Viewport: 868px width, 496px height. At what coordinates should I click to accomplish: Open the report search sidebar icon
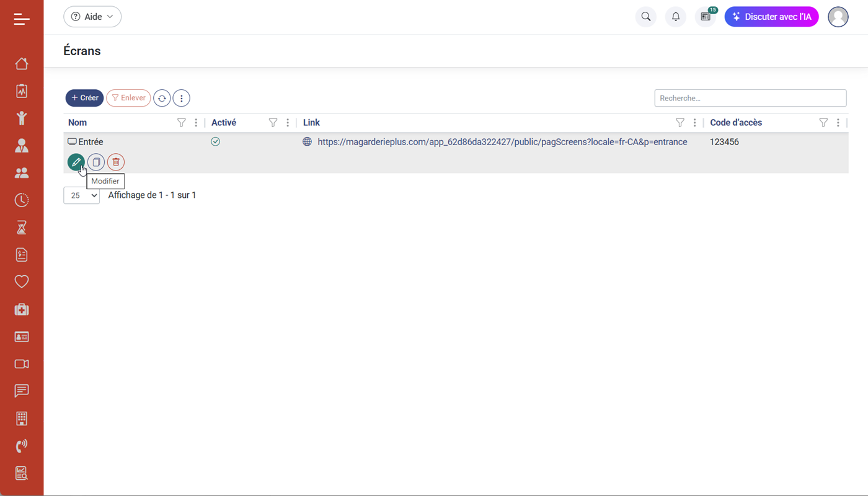(22, 473)
